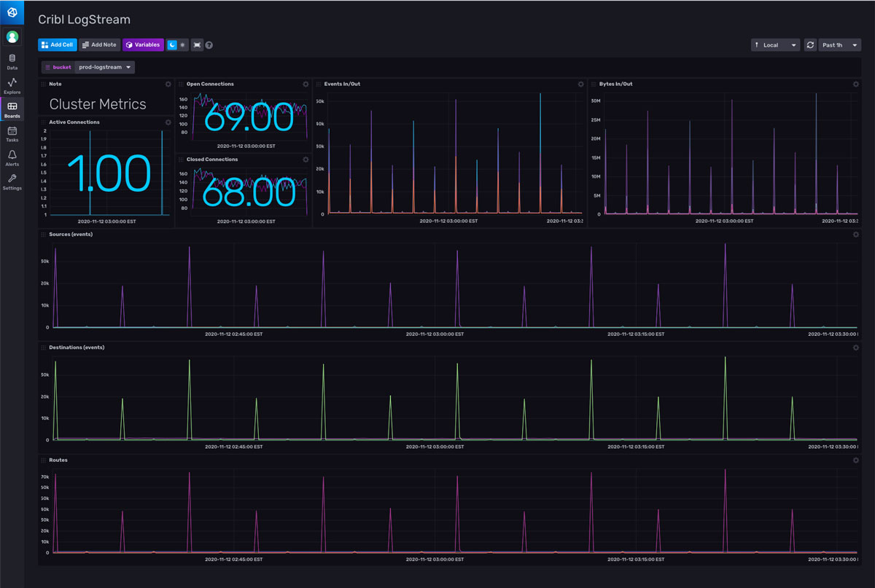The width and height of the screenshot is (875, 588).
Task: Open the Local timezone dropdown
Action: point(775,45)
